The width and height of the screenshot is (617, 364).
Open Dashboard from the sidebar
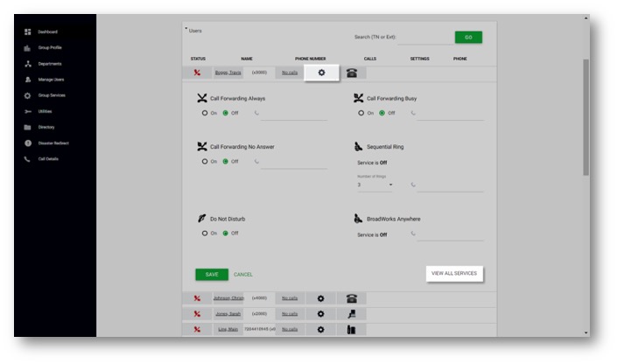pyautogui.click(x=47, y=31)
